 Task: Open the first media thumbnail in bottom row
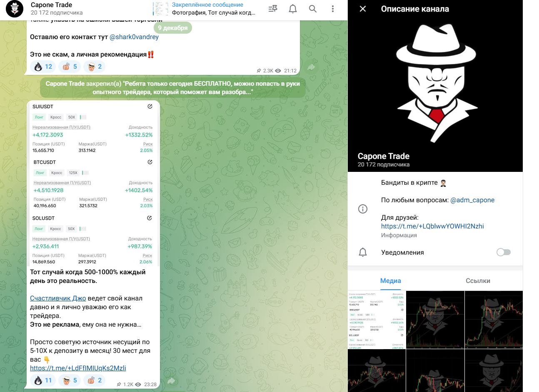(x=377, y=371)
